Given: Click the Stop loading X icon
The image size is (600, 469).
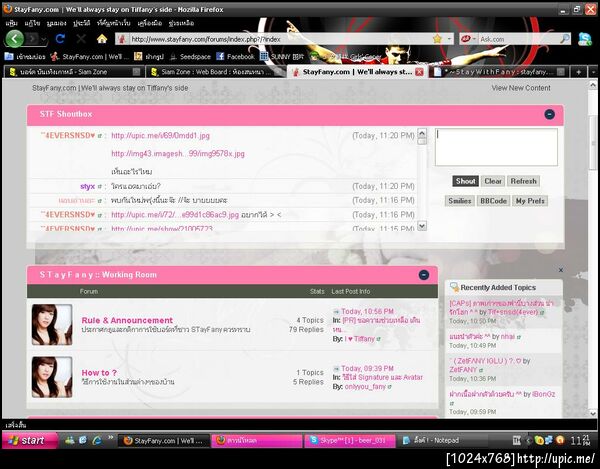Looking at the screenshot, I should 81,39.
